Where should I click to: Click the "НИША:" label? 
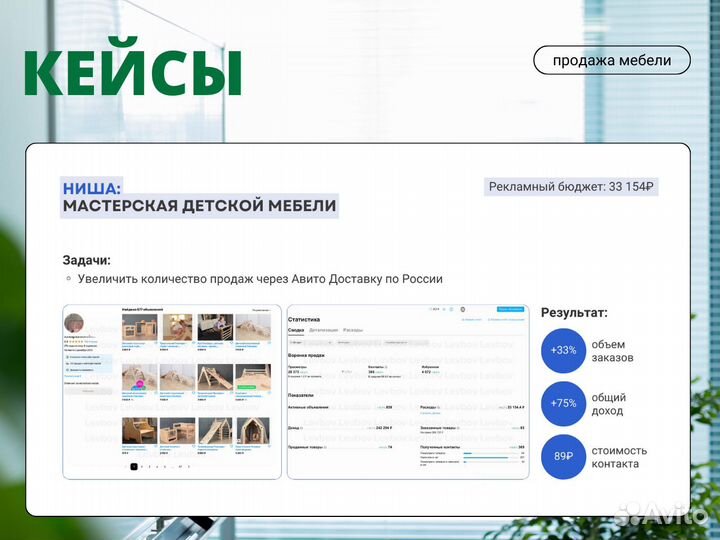[91, 188]
